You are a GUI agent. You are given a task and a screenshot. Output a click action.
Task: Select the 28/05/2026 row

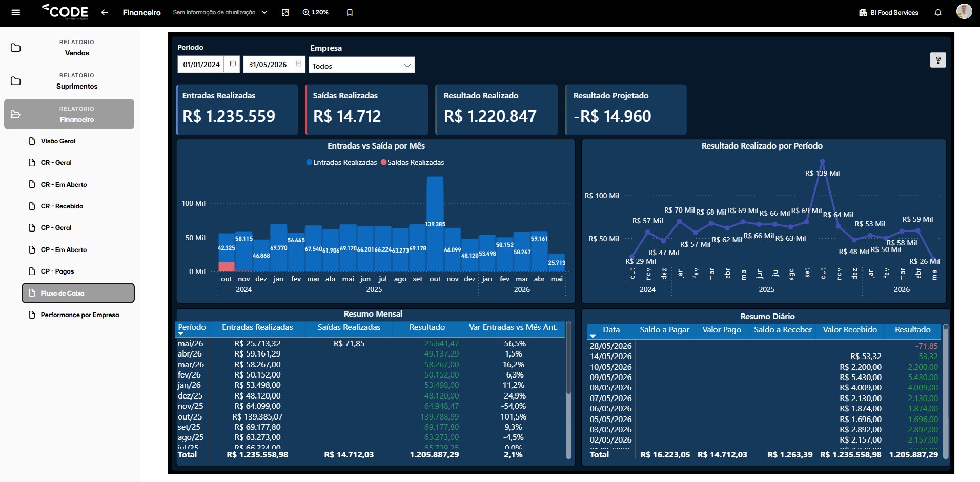pyautogui.click(x=764, y=346)
